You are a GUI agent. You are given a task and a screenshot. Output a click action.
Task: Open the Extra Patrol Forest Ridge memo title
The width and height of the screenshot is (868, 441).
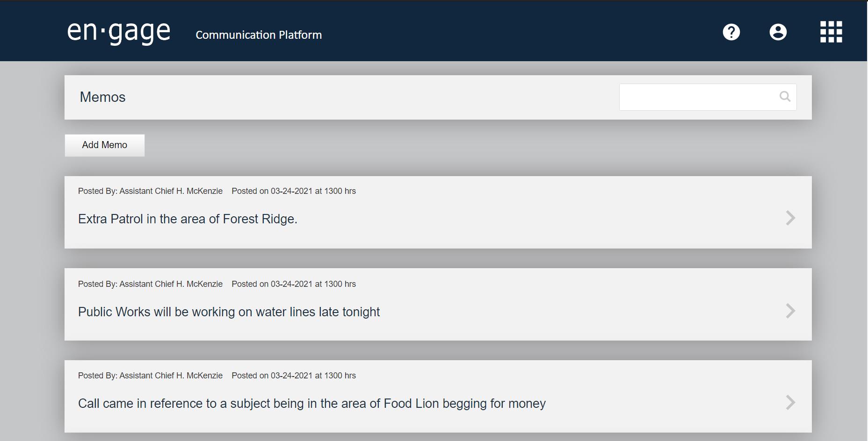click(x=188, y=219)
